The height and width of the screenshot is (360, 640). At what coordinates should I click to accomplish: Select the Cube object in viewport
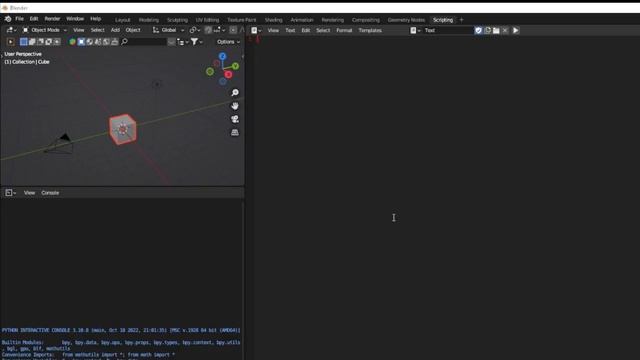123,129
